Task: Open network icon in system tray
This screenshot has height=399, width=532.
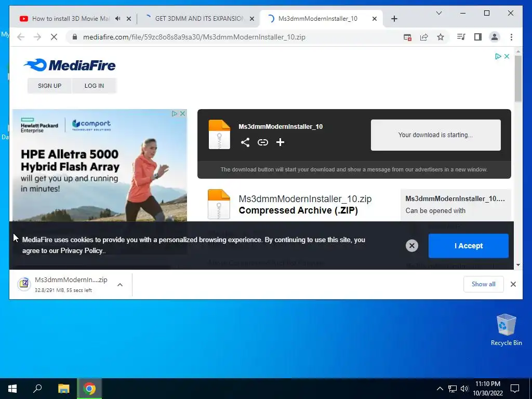Action: pyautogui.click(x=453, y=389)
